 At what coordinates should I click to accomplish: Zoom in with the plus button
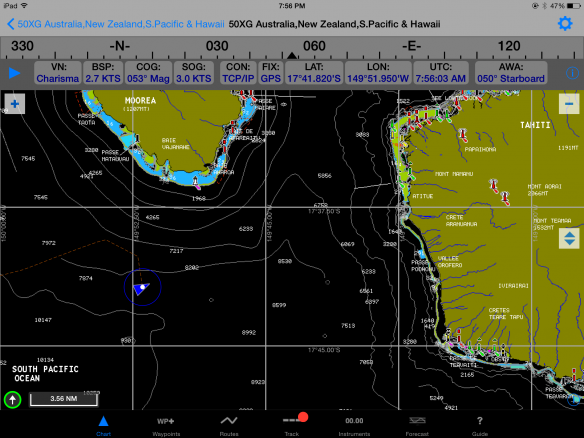tap(15, 104)
